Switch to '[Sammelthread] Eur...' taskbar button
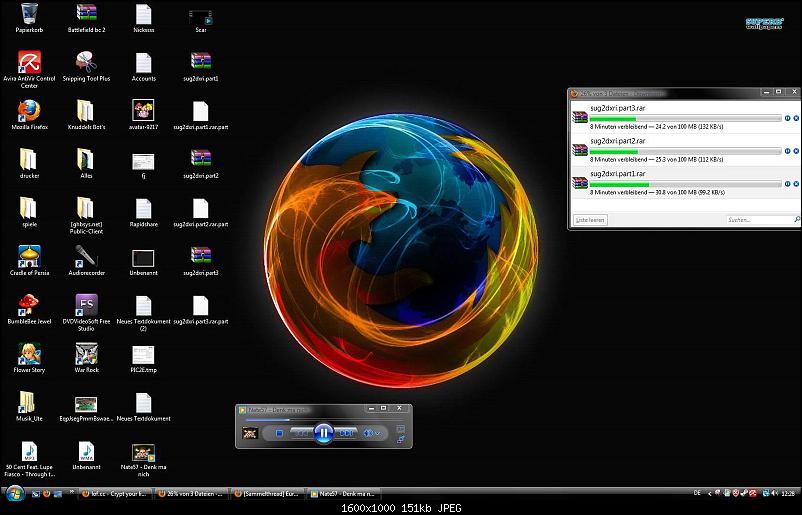The image size is (802, 515). tap(268, 494)
